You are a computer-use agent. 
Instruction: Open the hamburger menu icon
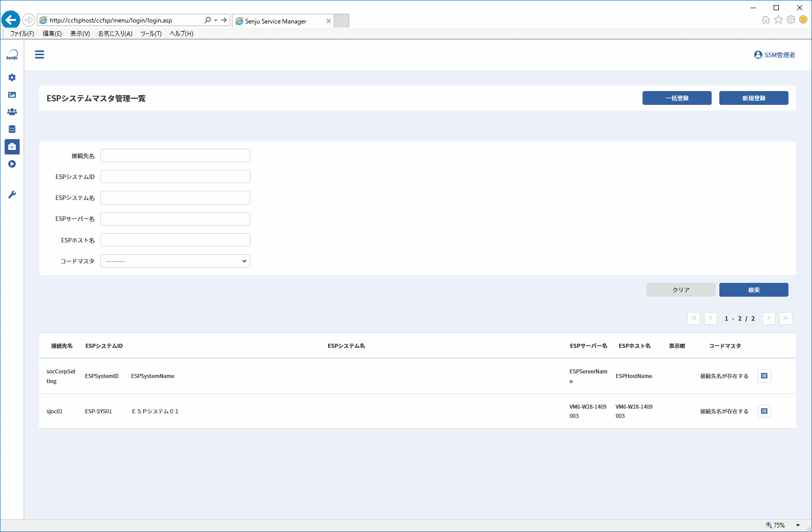coord(39,55)
